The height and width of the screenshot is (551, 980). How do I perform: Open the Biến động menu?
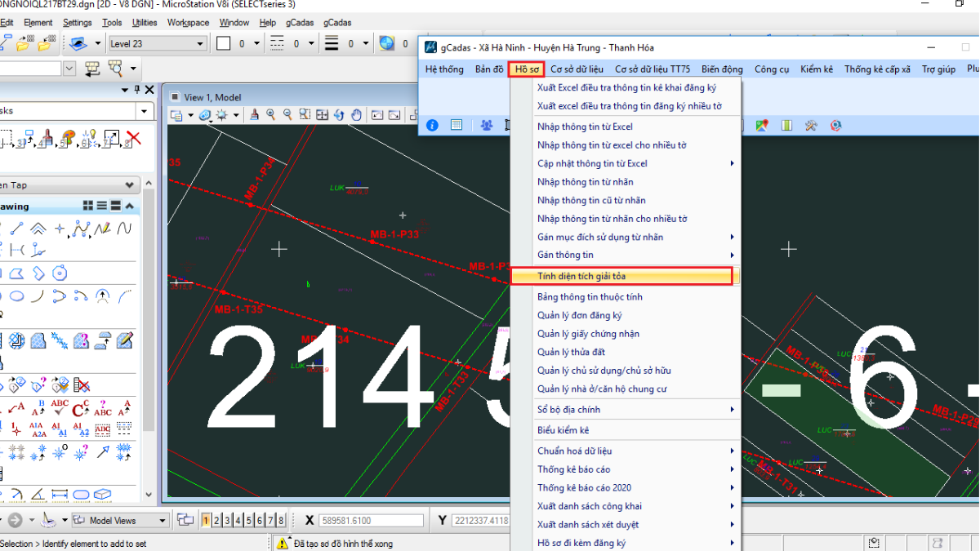722,69
